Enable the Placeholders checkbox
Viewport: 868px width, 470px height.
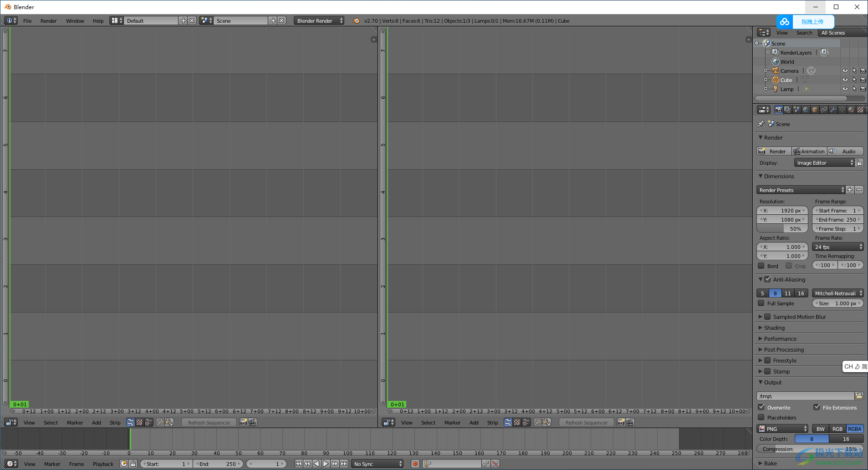761,417
